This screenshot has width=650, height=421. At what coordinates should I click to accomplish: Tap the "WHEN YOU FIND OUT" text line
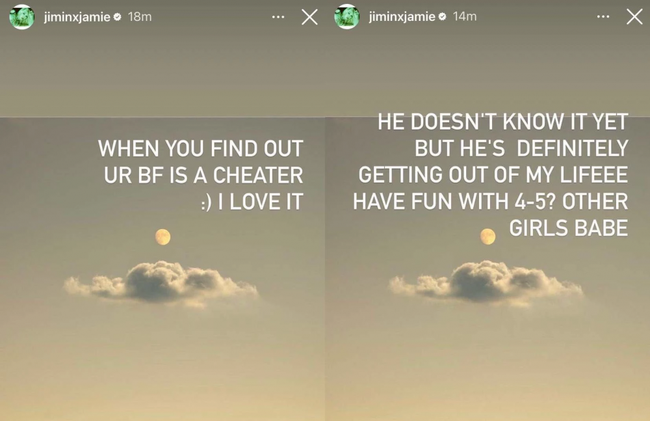(201, 148)
